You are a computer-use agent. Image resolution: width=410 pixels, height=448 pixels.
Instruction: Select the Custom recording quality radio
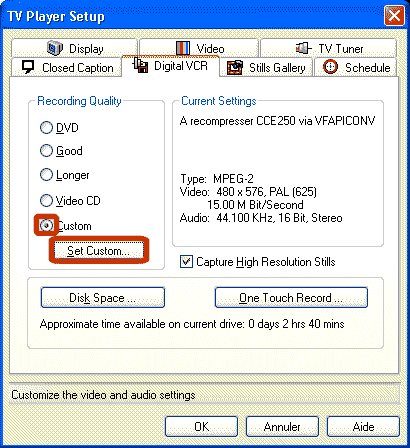(46, 226)
